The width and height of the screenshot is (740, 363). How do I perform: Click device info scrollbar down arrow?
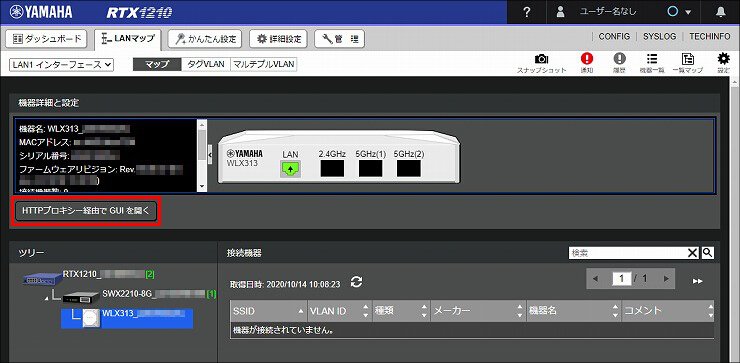(x=202, y=186)
